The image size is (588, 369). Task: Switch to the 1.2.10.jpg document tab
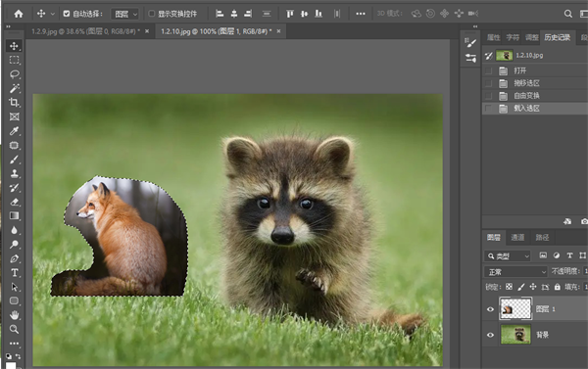pyautogui.click(x=216, y=31)
